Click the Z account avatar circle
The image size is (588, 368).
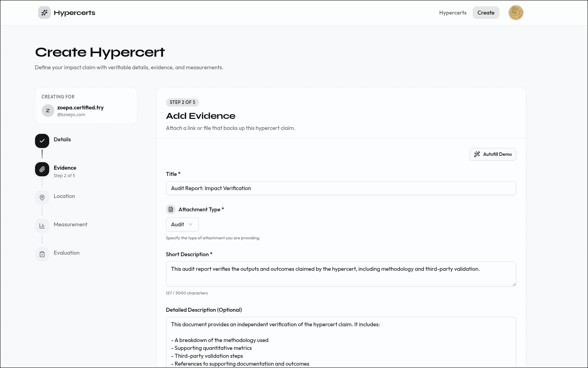[48, 111]
